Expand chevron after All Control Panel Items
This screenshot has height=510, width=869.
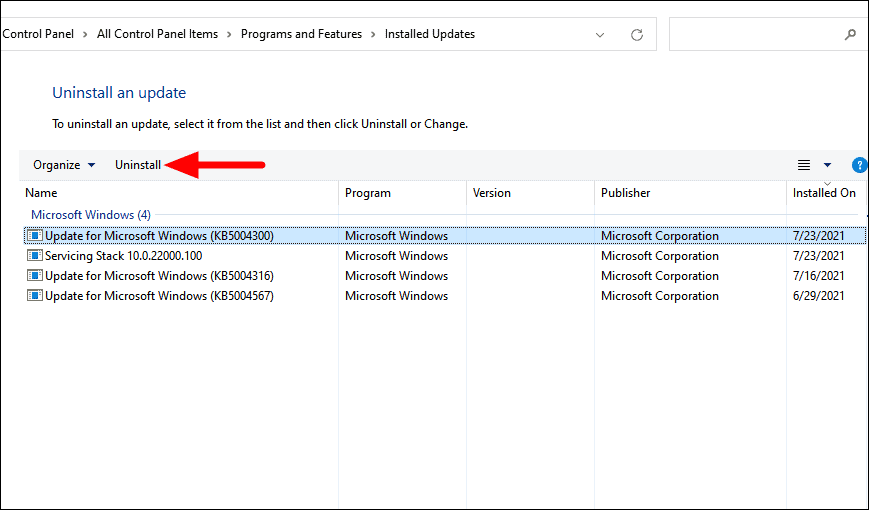click(229, 34)
